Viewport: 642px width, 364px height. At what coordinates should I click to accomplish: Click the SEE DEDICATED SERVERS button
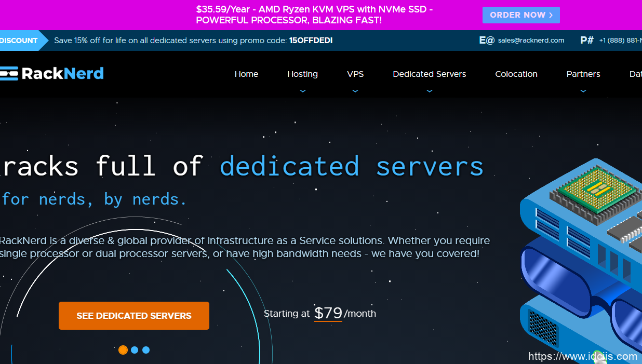pos(134,316)
